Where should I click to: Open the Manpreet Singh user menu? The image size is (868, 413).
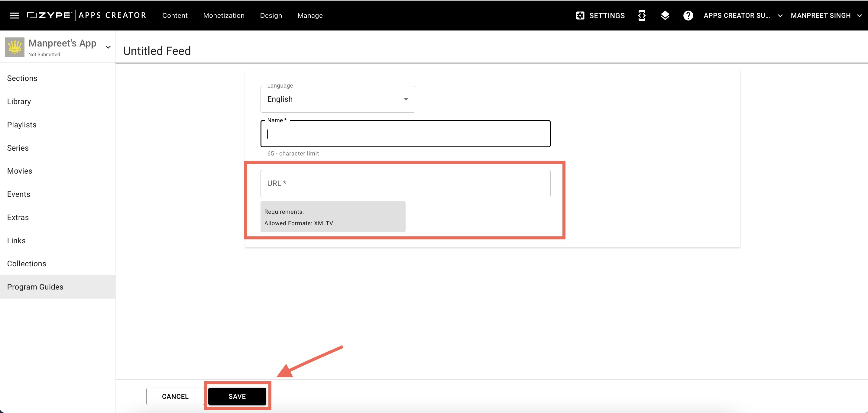pos(826,15)
